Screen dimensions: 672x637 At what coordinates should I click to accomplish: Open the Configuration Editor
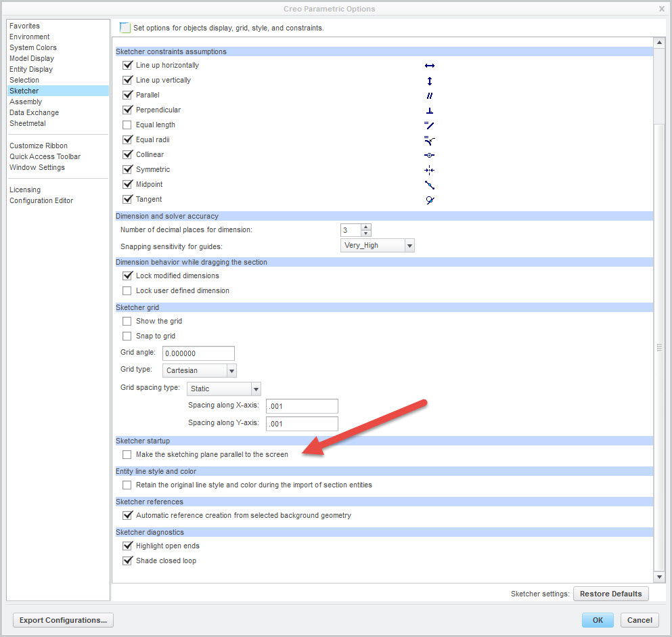[41, 200]
